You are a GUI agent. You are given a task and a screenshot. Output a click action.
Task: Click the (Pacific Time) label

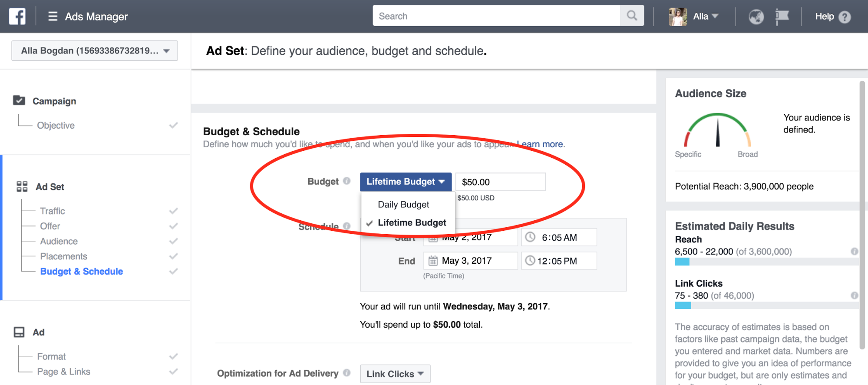click(444, 276)
